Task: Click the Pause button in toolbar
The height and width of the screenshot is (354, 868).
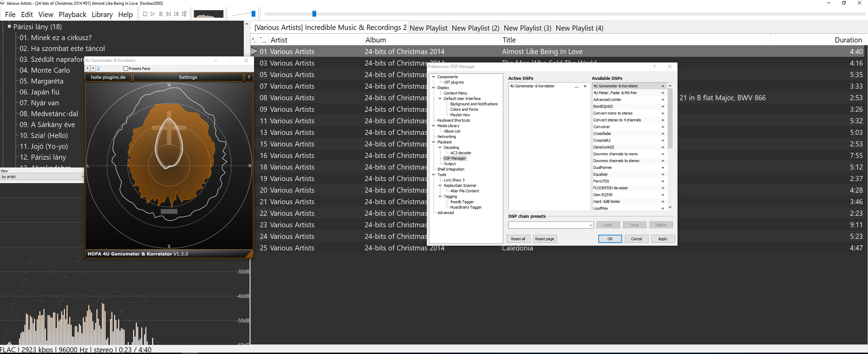Action: 161,14
